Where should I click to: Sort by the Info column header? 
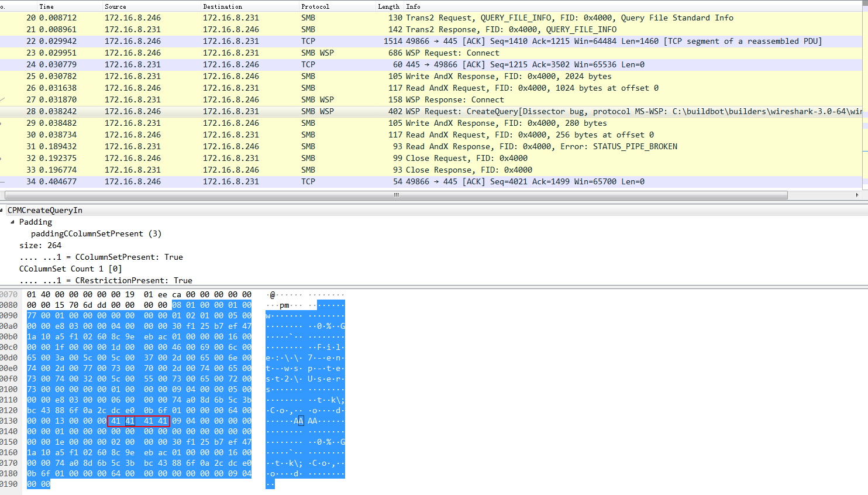[x=413, y=6]
